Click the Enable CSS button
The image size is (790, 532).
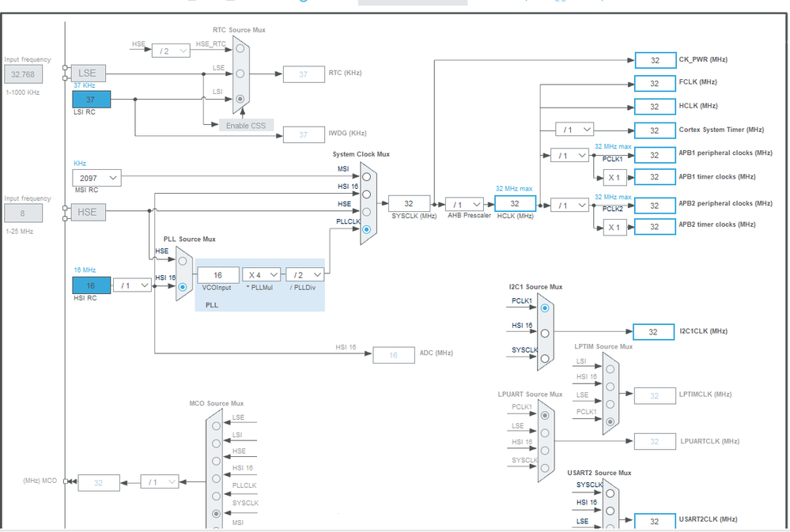click(x=246, y=126)
